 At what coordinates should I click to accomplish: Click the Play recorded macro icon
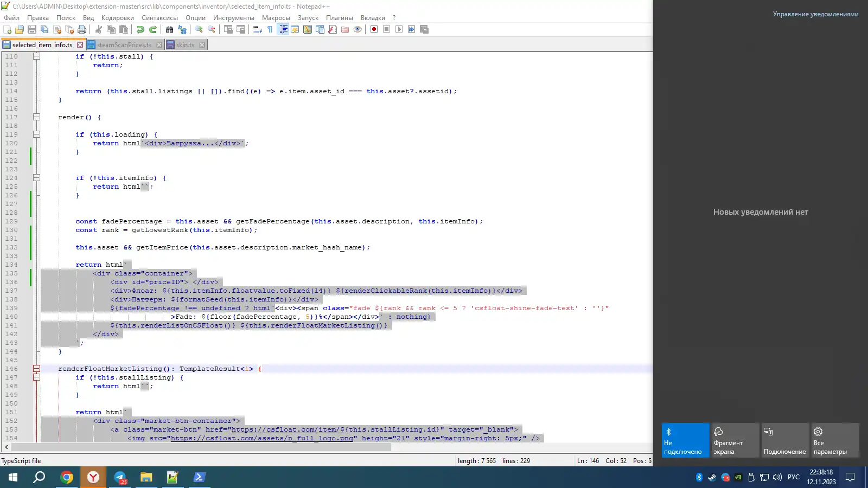(x=399, y=29)
